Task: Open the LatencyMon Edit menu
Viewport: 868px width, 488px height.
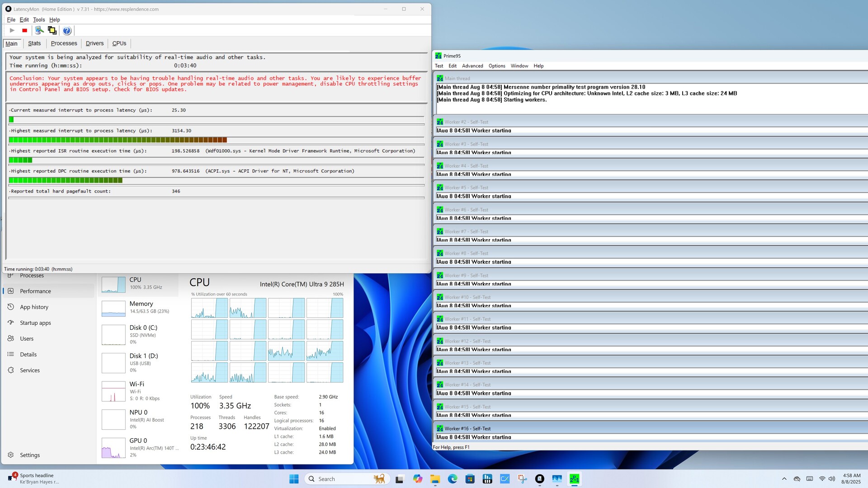Action: 24,20
